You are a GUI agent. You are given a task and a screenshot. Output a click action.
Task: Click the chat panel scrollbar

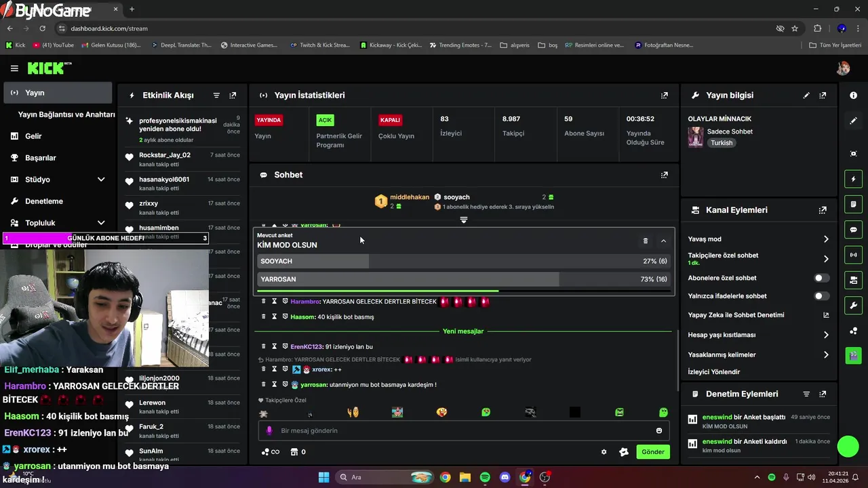pos(677,359)
